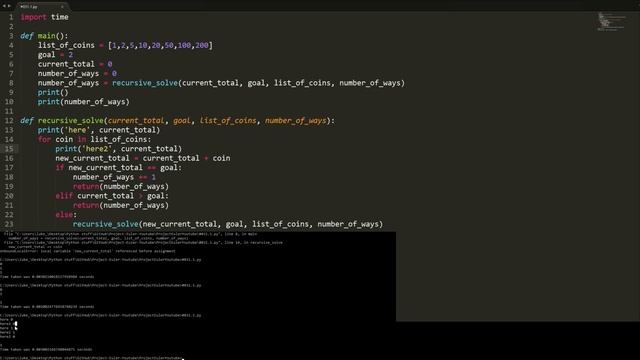Click the 'here' string on line 13

click(77, 130)
